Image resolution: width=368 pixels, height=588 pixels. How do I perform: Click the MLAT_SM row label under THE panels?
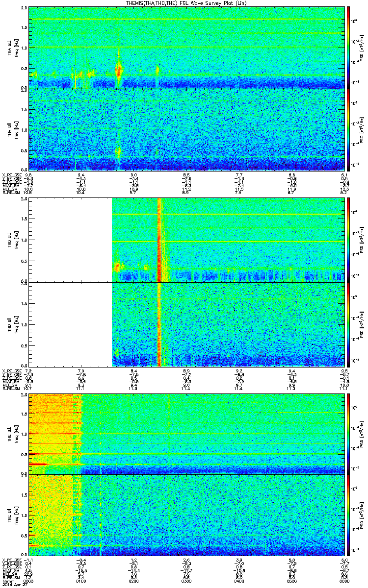(10, 570)
